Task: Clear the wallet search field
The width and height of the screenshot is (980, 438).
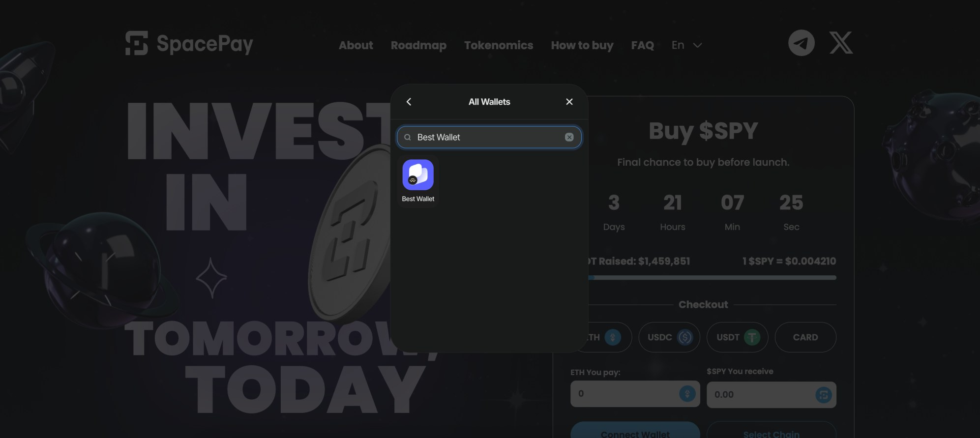Action: [569, 137]
